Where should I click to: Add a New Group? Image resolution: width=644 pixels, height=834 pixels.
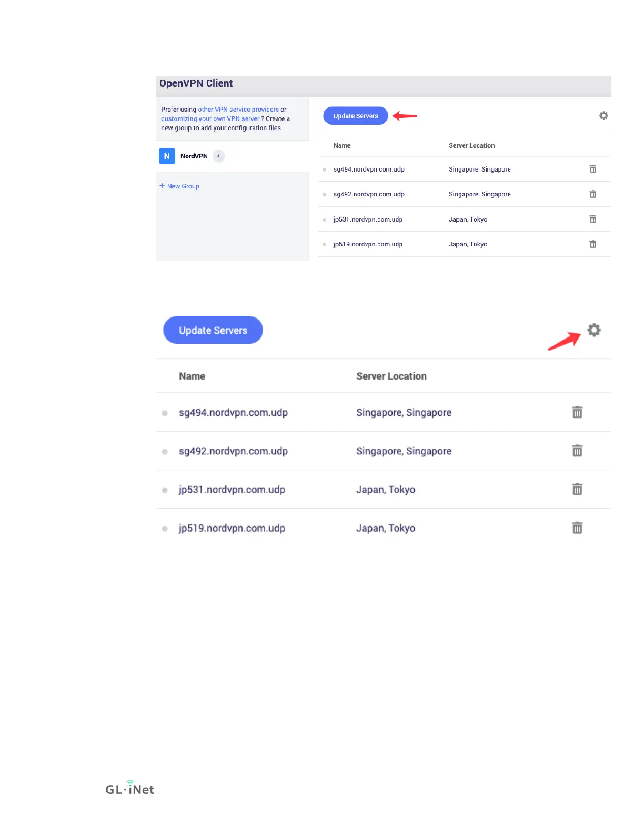click(x=179, y=186)
